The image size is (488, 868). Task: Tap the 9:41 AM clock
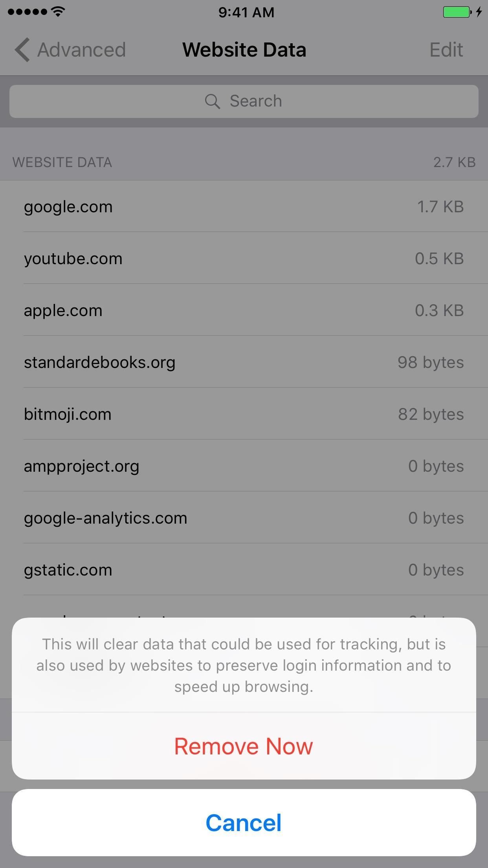coord(246,13)
